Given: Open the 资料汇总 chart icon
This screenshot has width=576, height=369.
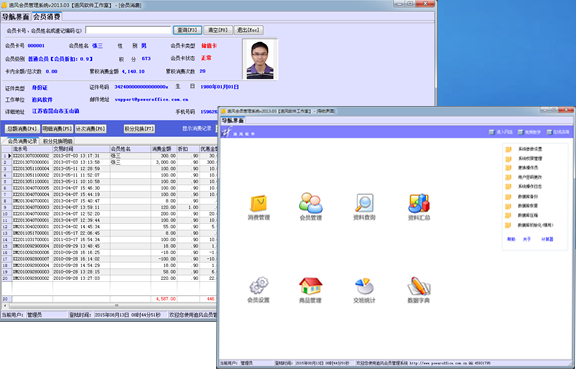Looking at the screenshot, I should click(419, 203).
